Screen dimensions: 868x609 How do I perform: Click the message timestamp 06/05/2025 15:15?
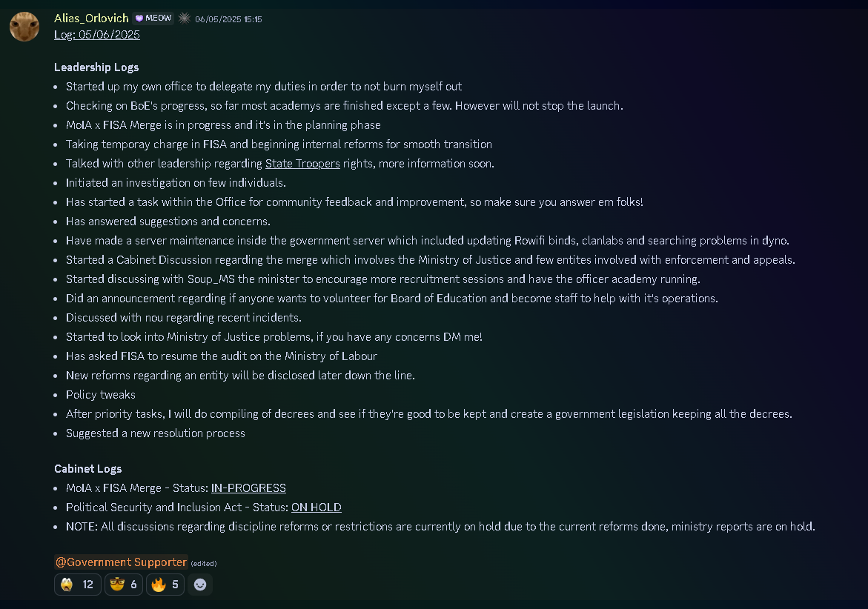pyautogui.click(x=228, y=19)
